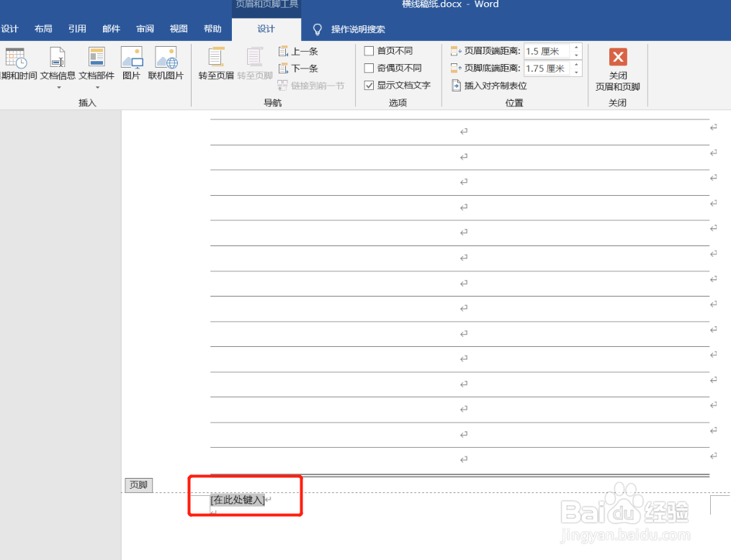Increase footer bottom distance spinner up

576,65
